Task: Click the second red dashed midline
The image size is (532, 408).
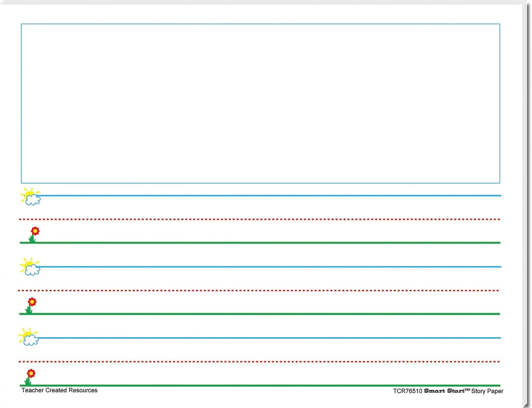Action: (x=259, y=290)
